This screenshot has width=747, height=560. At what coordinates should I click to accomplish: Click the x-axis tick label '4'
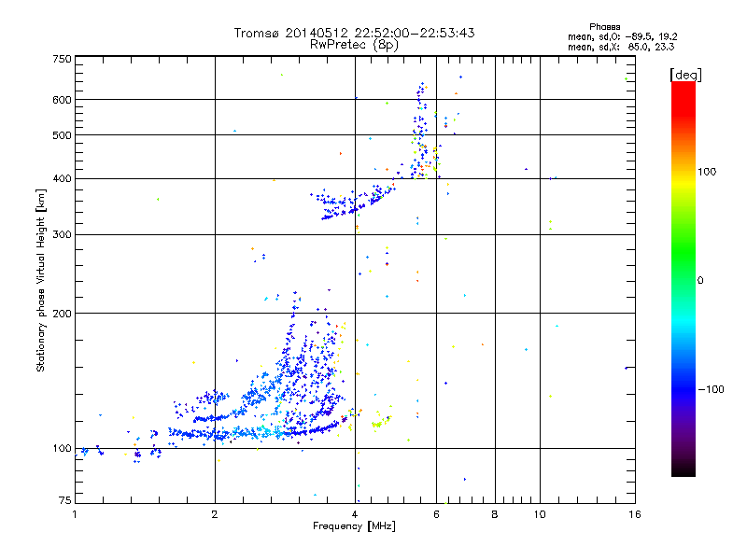(355, 514)
